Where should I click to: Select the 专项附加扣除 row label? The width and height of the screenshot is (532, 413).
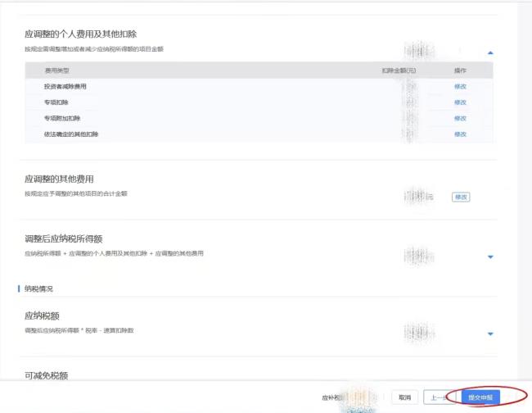[62, 118]
